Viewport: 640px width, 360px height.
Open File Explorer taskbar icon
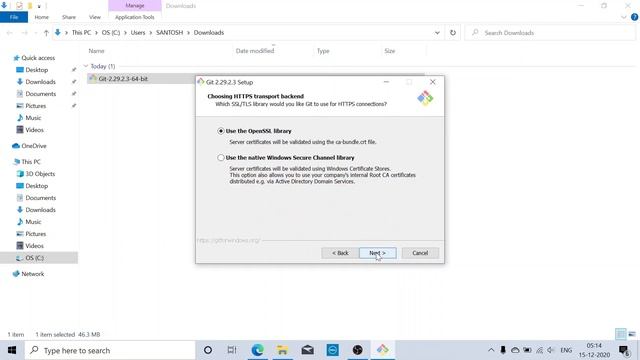click(x=282, y=350)
